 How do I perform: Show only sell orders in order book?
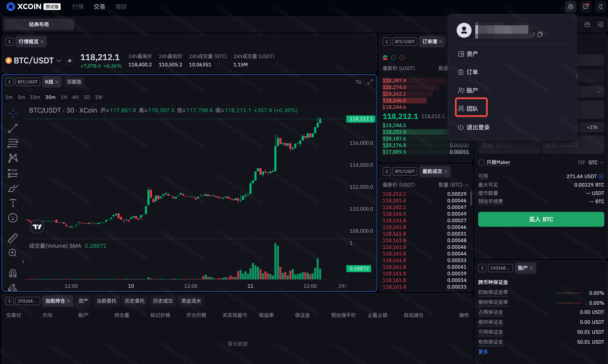402,58
